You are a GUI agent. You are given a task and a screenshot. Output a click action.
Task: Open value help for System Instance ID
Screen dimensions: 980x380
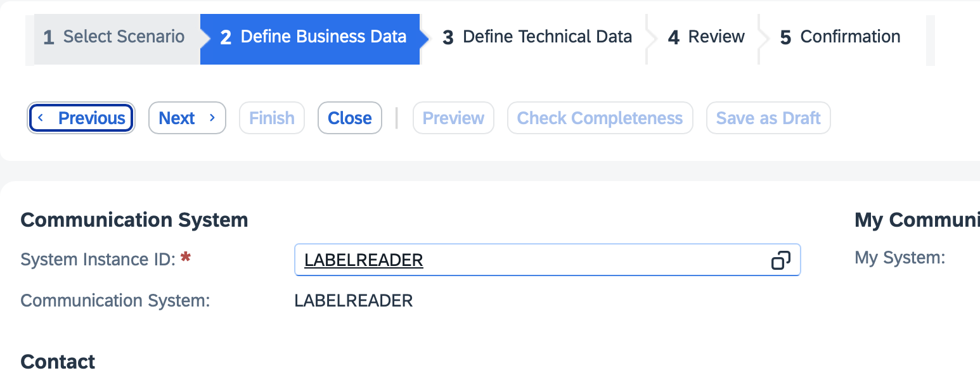pos(780,260)
